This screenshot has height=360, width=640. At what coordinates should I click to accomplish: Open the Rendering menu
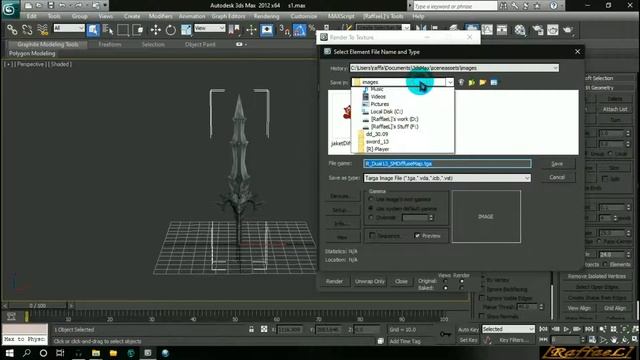pyautogui.click(x=266, y=16)
